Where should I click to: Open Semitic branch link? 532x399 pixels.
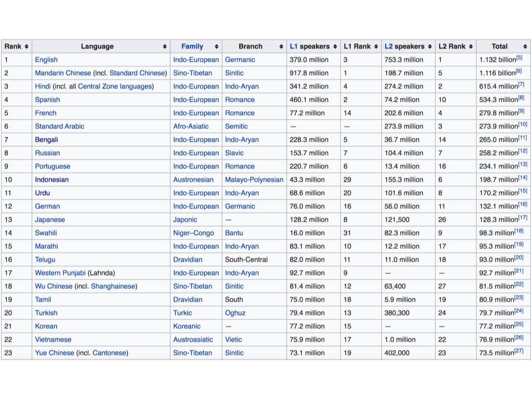click(x=236, y=126)
